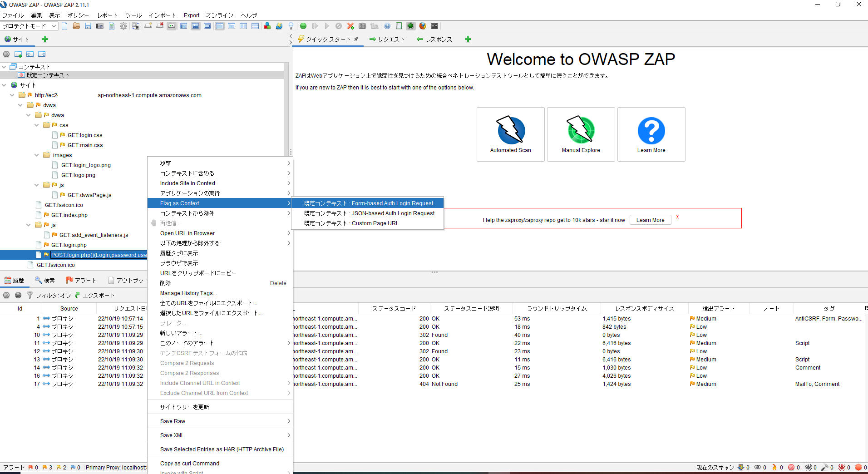868x474 pixels.
Task: Click the Automated Scan button
Action: (510, 134)
